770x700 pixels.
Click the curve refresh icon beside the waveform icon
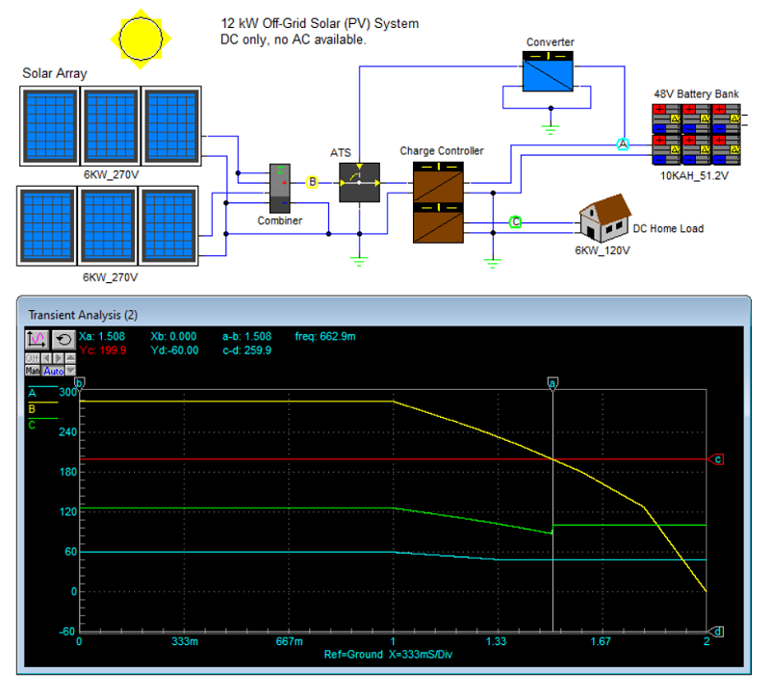tap(64, 340)
